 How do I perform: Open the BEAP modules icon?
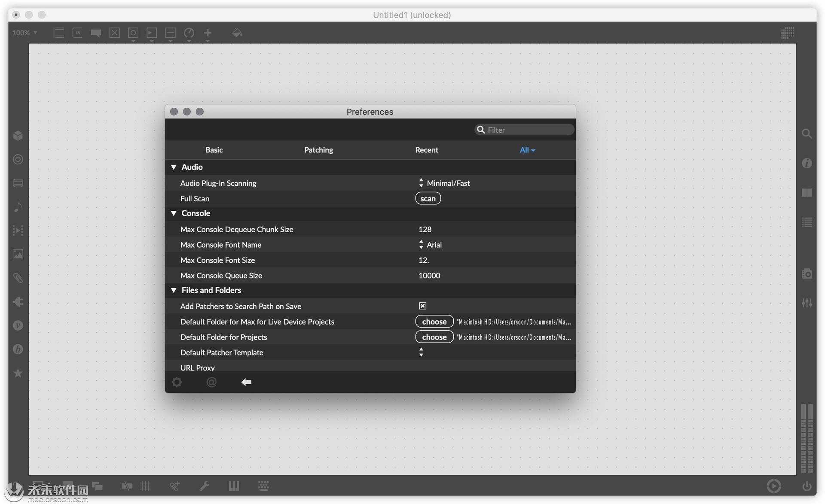(x=18, y=349)
